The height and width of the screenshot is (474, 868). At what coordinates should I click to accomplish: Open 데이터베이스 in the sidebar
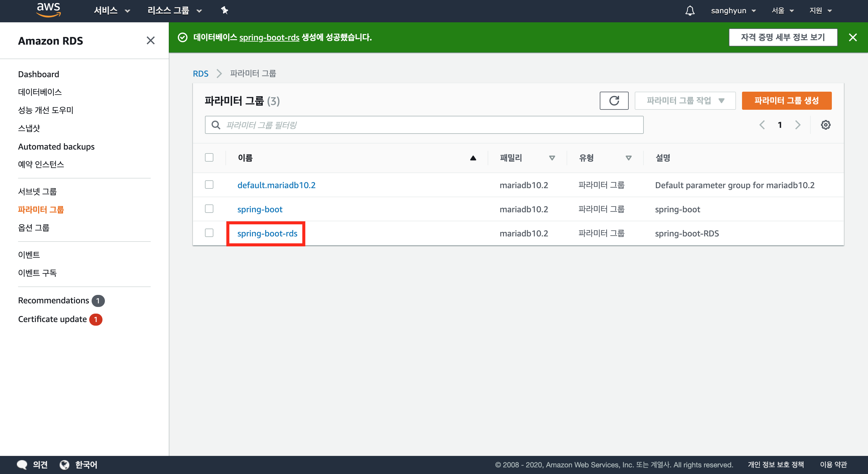(40, 92)
